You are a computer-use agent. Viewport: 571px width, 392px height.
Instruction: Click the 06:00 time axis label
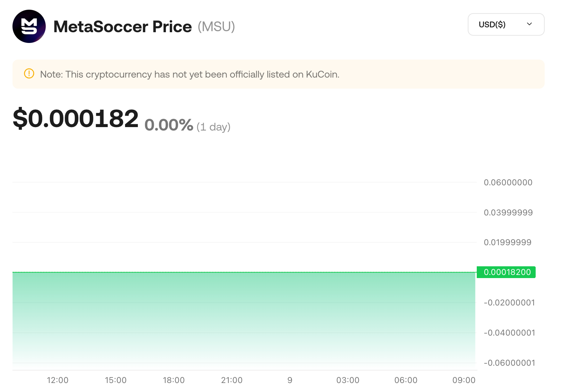(x=406, y=380)
